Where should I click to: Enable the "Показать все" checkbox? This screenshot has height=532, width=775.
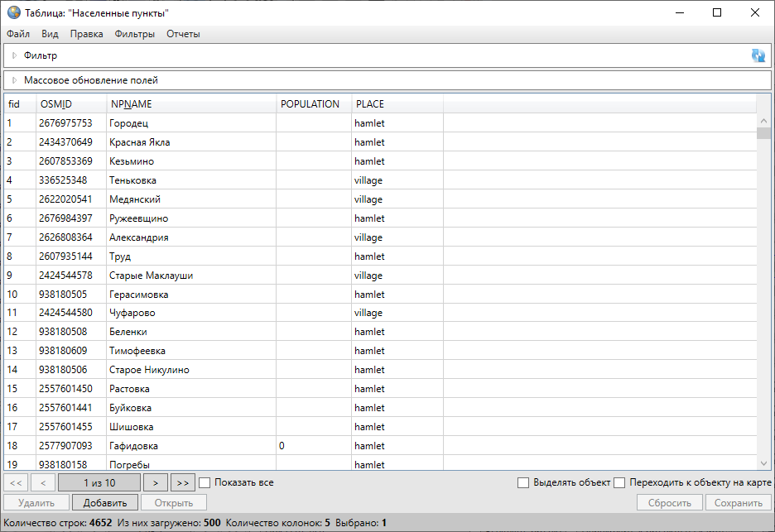(x=206, y=482)
